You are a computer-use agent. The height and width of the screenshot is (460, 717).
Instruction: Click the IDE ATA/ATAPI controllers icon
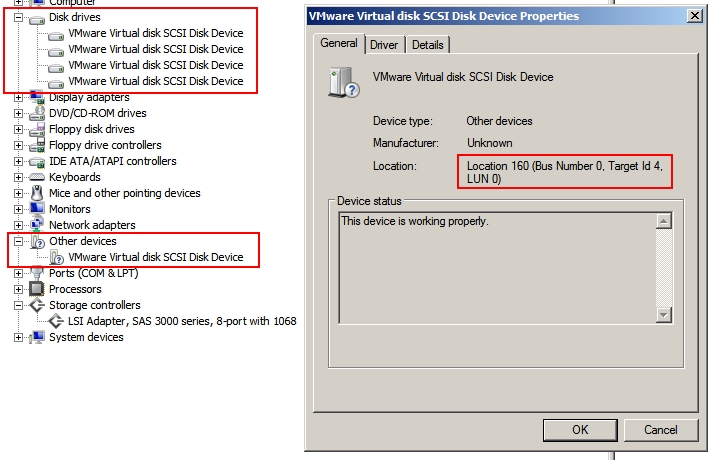click(37, 161)
